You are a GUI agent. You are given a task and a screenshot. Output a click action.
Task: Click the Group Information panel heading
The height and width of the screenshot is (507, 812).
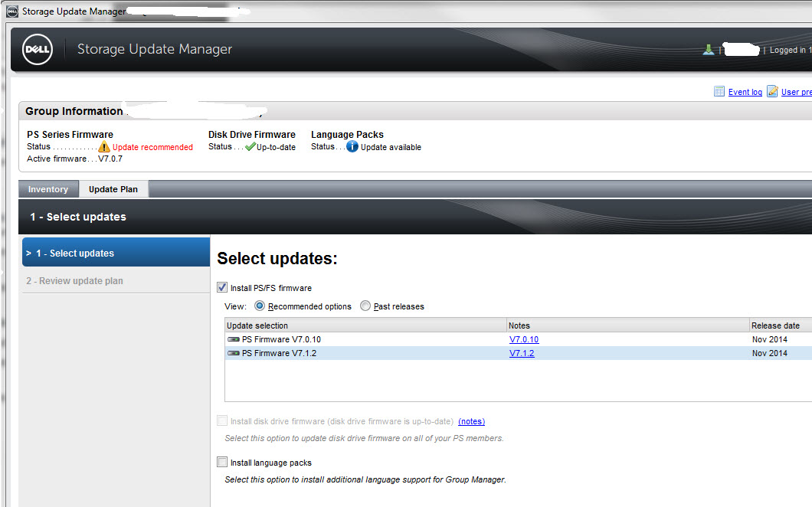74,111
